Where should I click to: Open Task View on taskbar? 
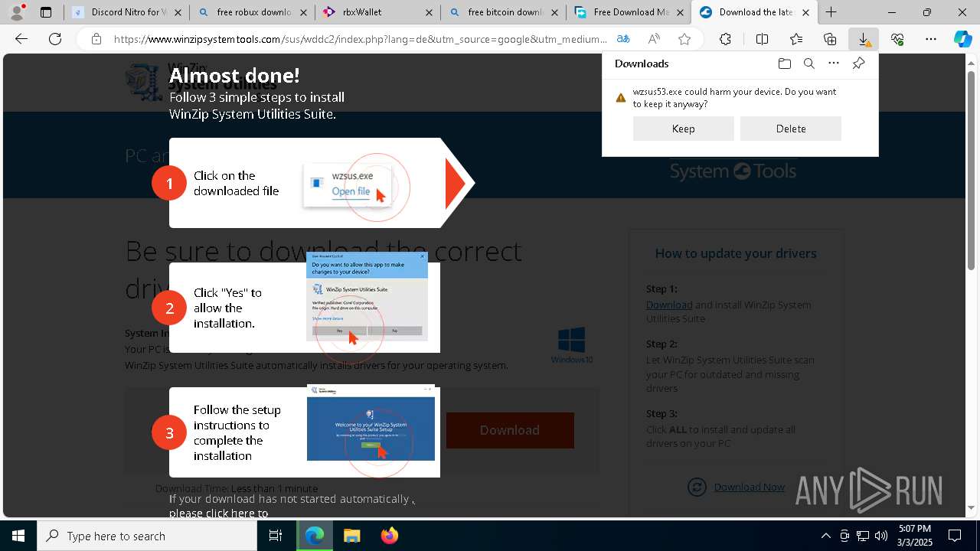coord(276,536)
